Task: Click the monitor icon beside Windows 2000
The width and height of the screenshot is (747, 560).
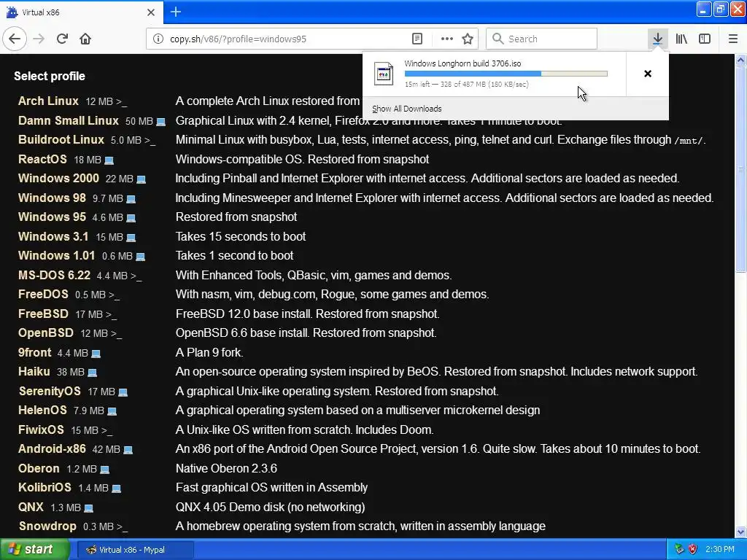Action: click(x=141, y=179)
